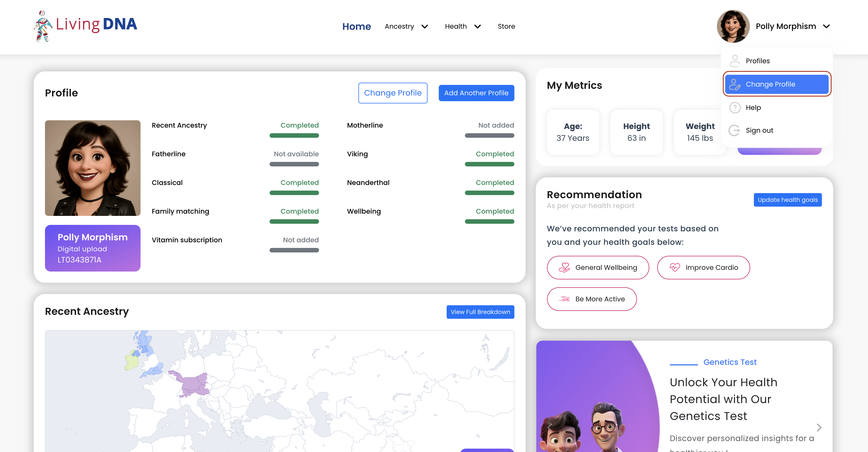Click the Classical row label
Viewport: 868px width, 452px height.
click(x=167, y=183)
